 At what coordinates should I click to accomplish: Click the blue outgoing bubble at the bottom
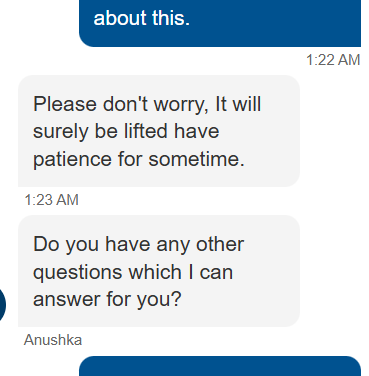click(x=220, y=366)
